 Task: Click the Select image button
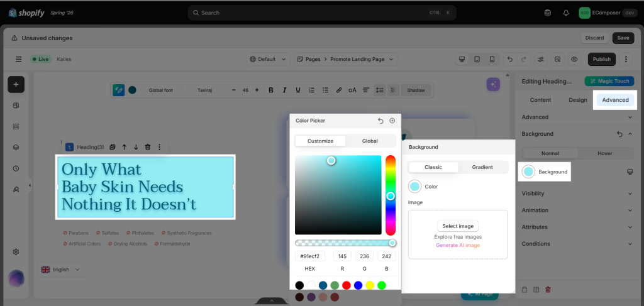click(458, 226)
